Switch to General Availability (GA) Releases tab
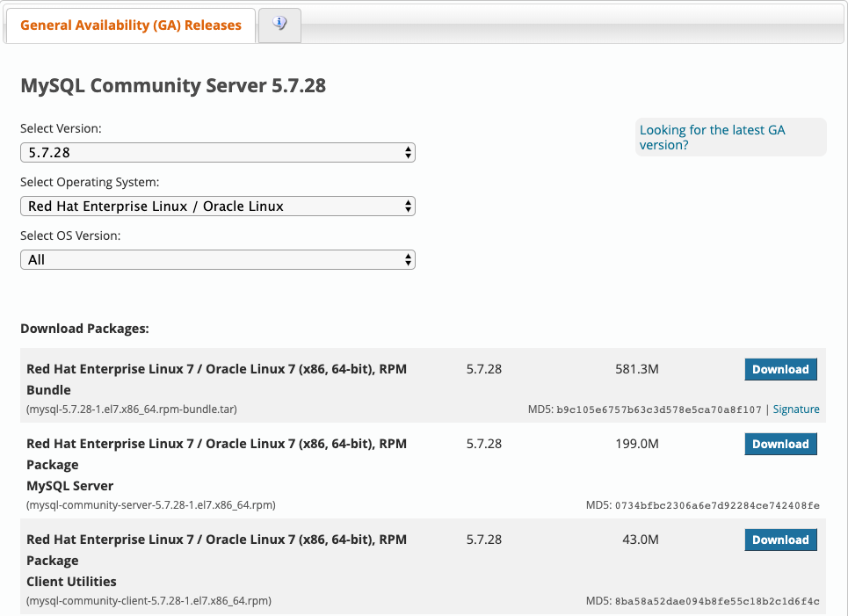This screenshot has height=616, width=848. click(130, 25)
